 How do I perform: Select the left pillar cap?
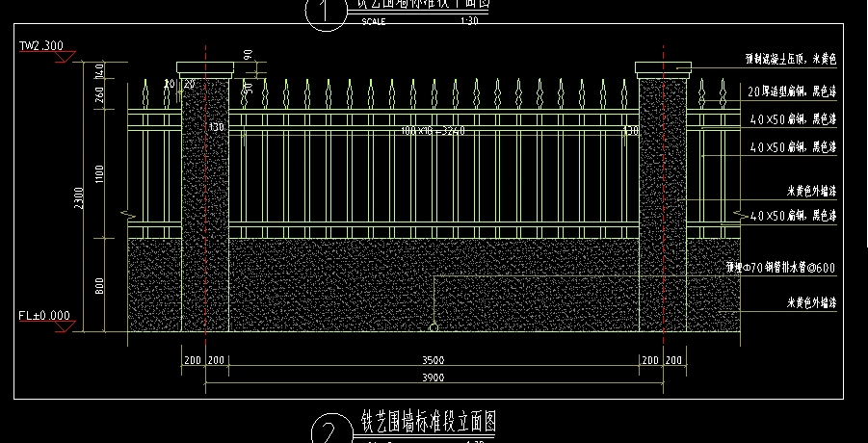pos(205,68)
